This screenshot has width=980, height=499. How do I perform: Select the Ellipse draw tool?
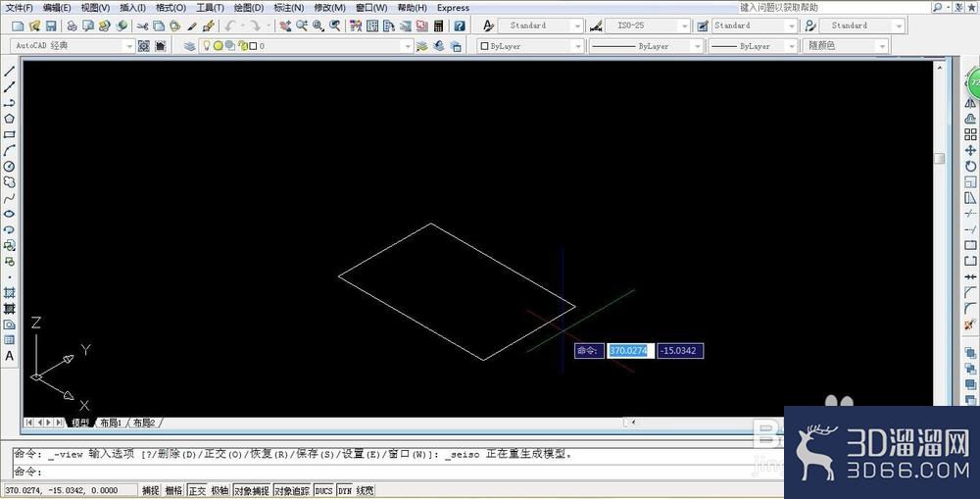[10, 214]
